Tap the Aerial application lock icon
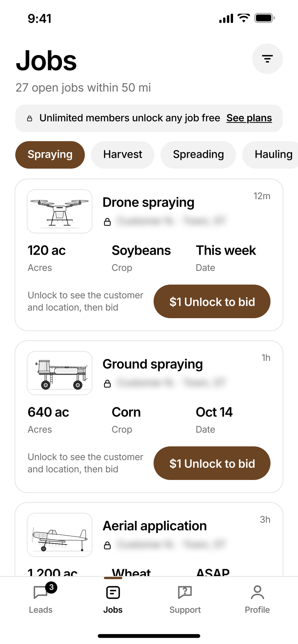This screenshot has height=644, width=298. pos(107,545)
